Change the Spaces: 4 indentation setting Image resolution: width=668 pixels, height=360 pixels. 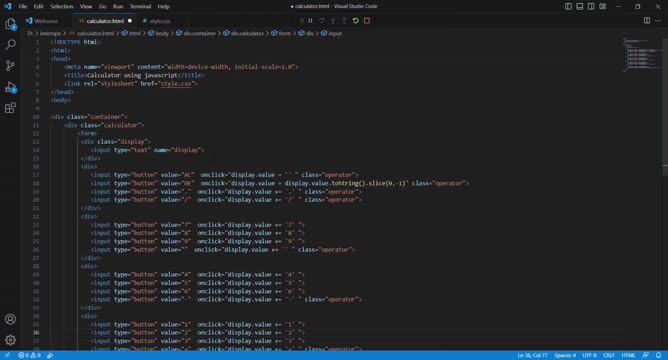[x=565, y=355]
